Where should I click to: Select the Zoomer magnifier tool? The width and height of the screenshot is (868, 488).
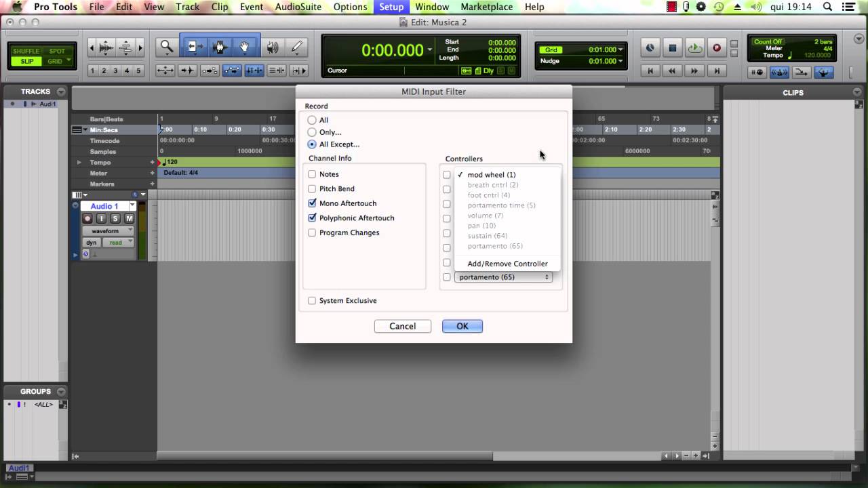pyautogui.click(x=165, y=47)
